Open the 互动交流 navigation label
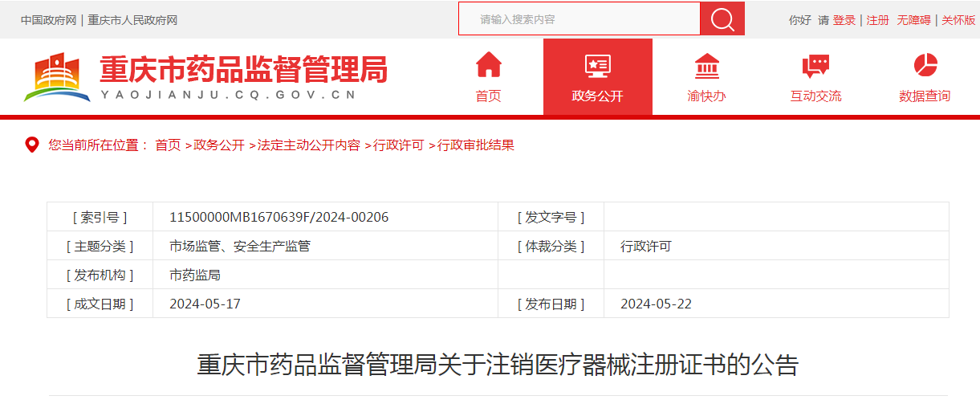Image resolution: width=980 pixels, height=400 pixels. pyautogui.click(x=815, y=96)
